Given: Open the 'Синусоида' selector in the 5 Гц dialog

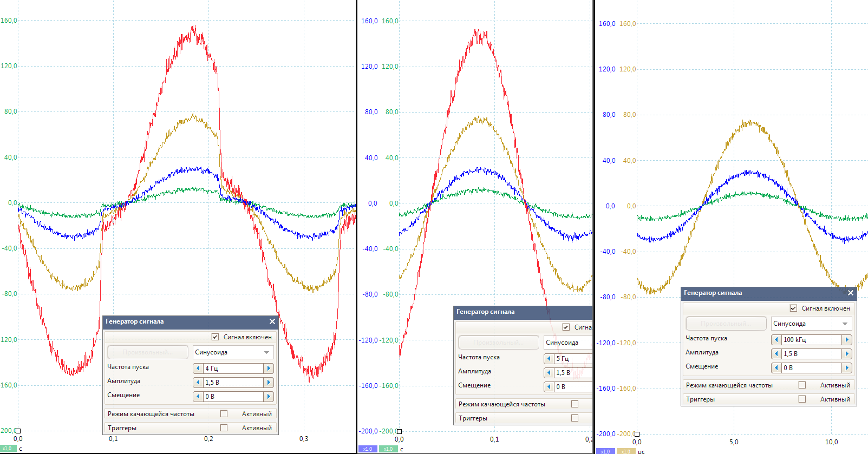Looking at the screenshot, I should click(x=567, y=343).
